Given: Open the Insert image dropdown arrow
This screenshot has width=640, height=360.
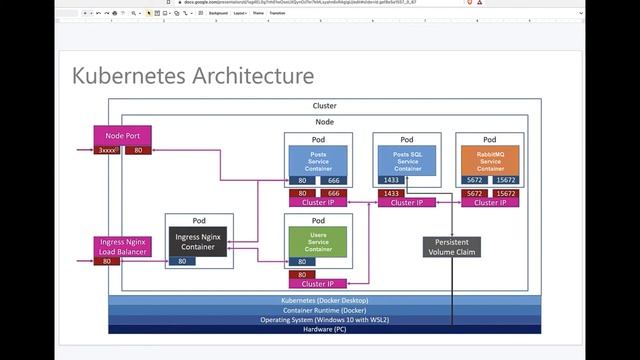Looking at the screenshot, I should coord(170,13).
